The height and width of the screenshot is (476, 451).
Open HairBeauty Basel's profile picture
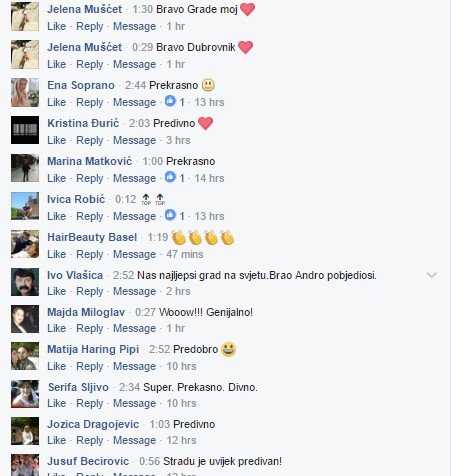tap(25, 244)
